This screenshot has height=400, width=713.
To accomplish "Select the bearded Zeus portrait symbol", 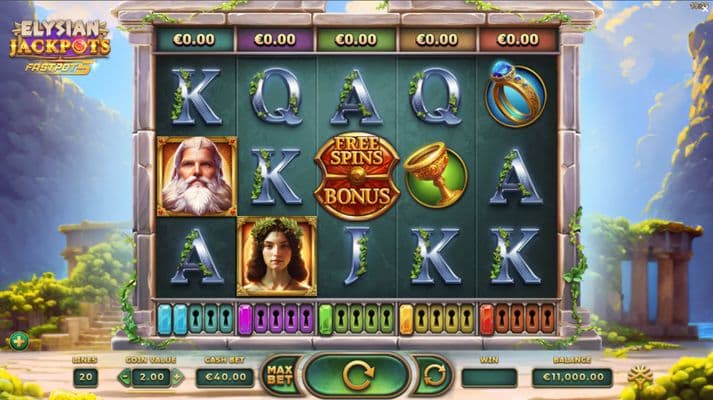I will coord(197,176).
